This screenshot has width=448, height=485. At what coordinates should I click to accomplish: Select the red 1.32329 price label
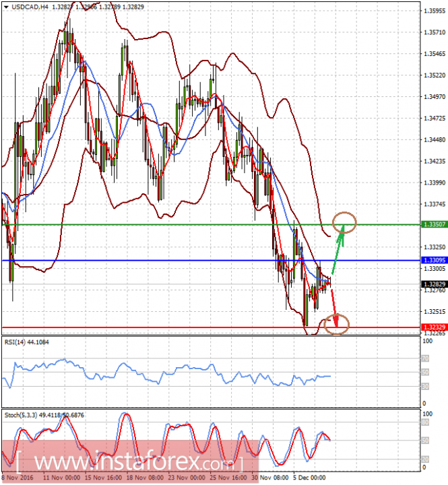pos(435,327)
